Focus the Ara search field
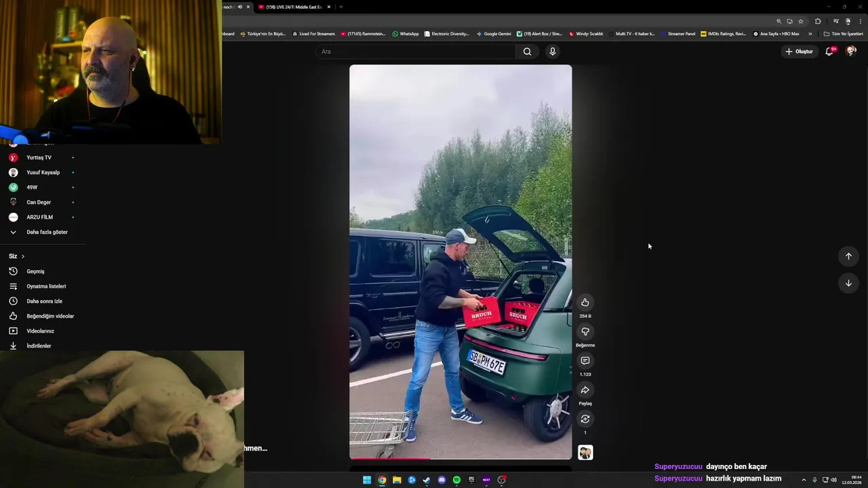The image size is (868, 488). (x=416, y=52)
